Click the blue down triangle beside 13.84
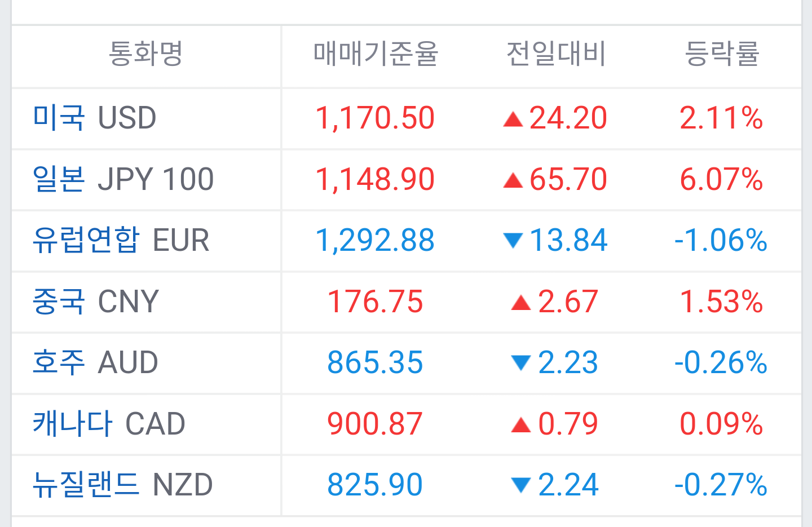 (x=513, y=241)
